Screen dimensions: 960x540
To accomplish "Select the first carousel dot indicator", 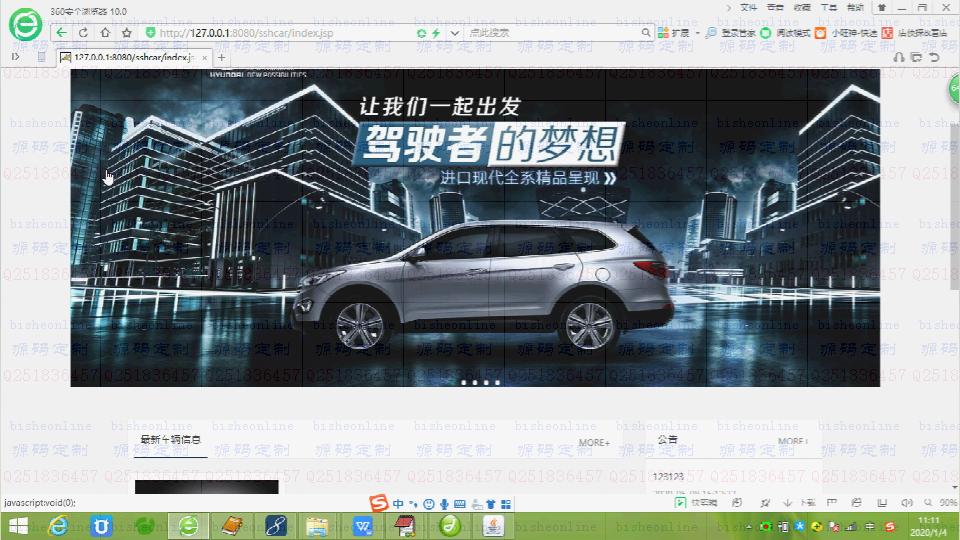I will (x=463, y=382).
